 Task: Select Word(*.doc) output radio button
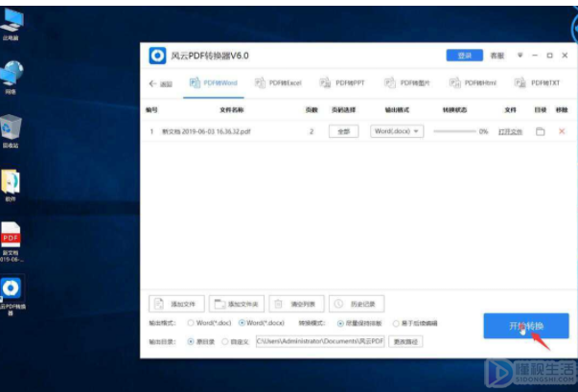point(191,323)
